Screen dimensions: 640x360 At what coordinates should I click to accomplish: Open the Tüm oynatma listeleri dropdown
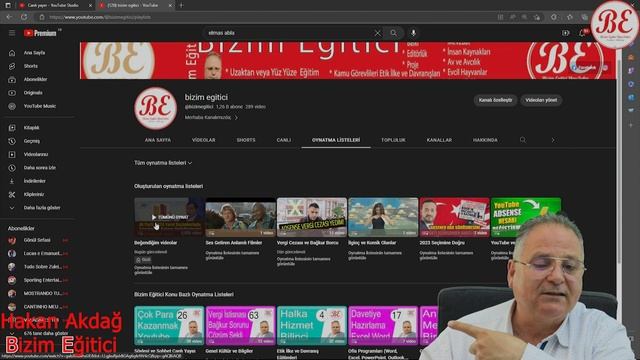[x=163, y=163]
